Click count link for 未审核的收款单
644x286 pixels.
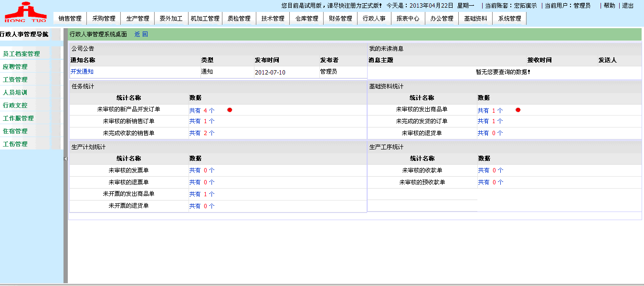(491, 170)
